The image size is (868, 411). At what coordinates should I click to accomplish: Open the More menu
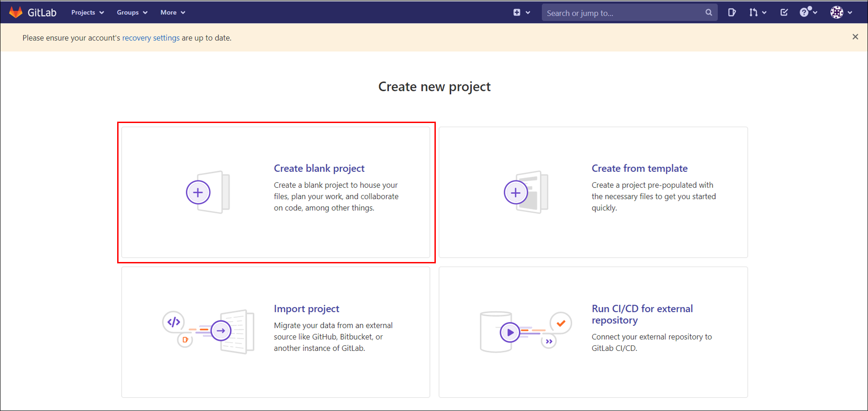click(x=172, y=12)
